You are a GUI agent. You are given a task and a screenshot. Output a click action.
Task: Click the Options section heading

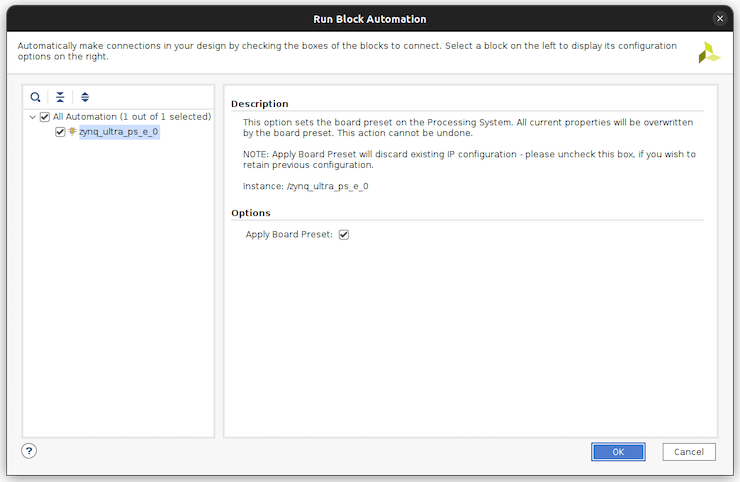(251, 213)
